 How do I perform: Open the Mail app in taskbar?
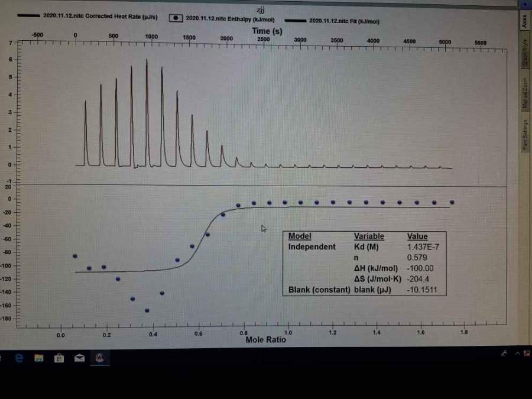(79, 358)
